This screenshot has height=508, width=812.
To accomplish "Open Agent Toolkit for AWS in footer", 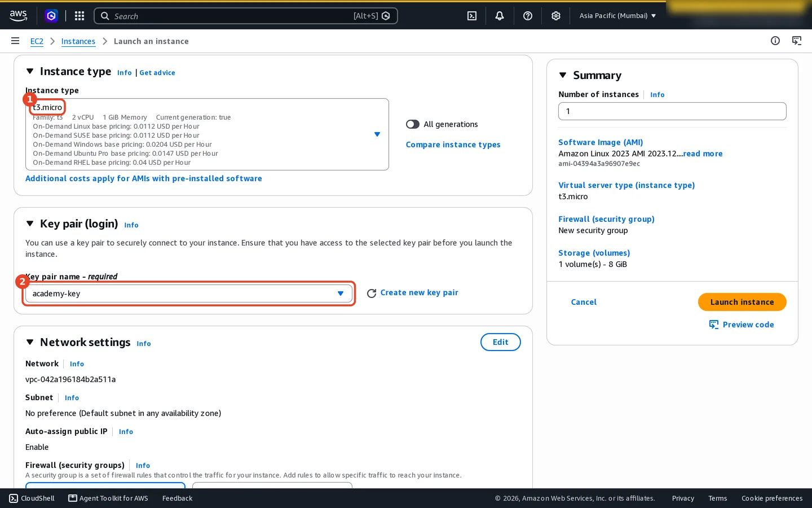I will (x=108, y=498).
